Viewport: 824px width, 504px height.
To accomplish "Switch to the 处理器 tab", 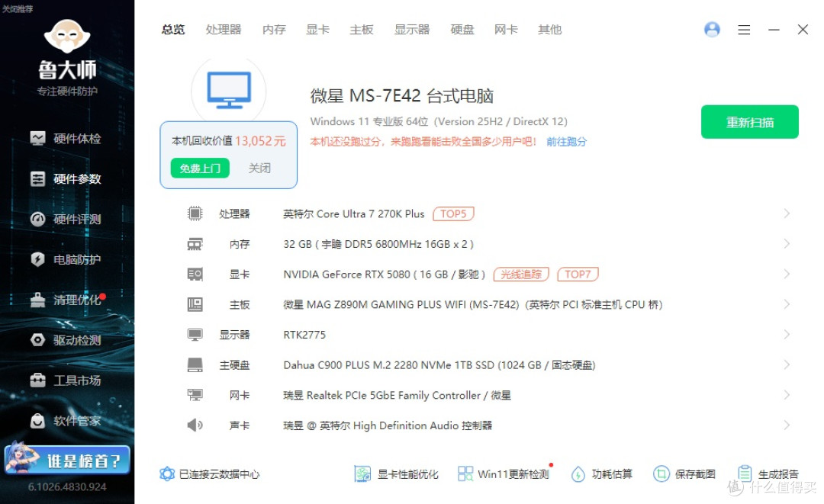I will (x=224, y=30).
